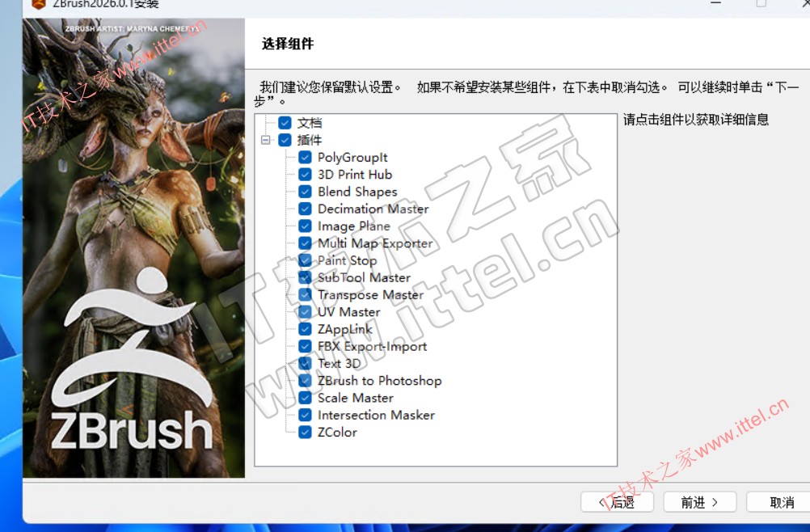The width and height of the screenshot is (810, 532).
Task: Uncheck ZBrush to Photoshop checkbox
Action: [x=305, y=381]
